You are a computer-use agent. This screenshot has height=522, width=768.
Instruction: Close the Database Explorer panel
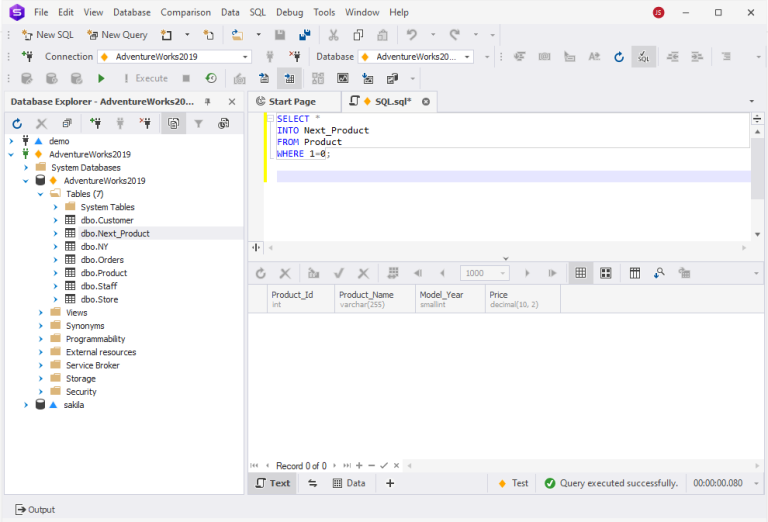[232, 102]
